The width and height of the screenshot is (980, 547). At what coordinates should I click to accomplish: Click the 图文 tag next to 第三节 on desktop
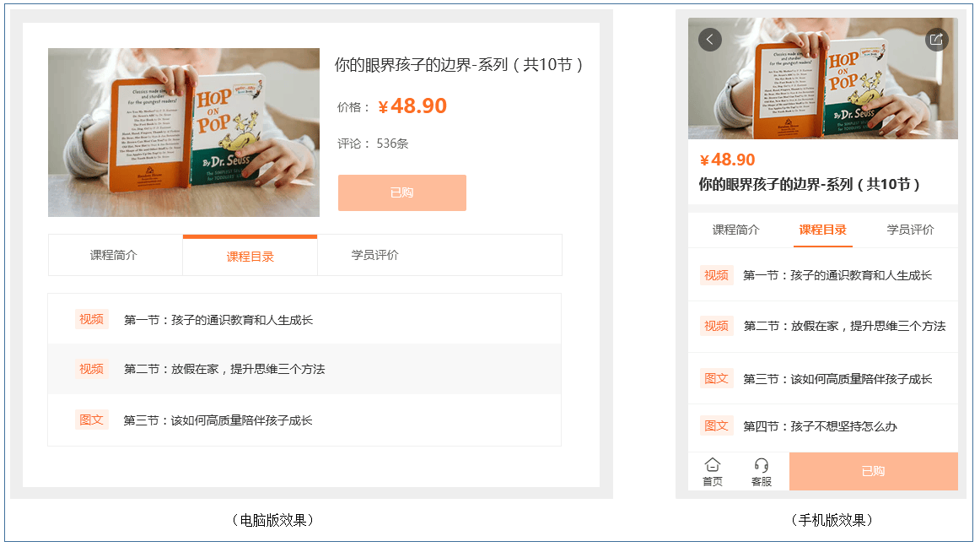click(x=91, y=420)
